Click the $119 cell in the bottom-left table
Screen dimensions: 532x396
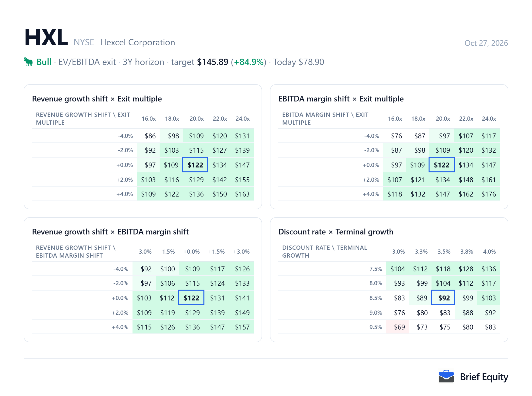(167, 313)
